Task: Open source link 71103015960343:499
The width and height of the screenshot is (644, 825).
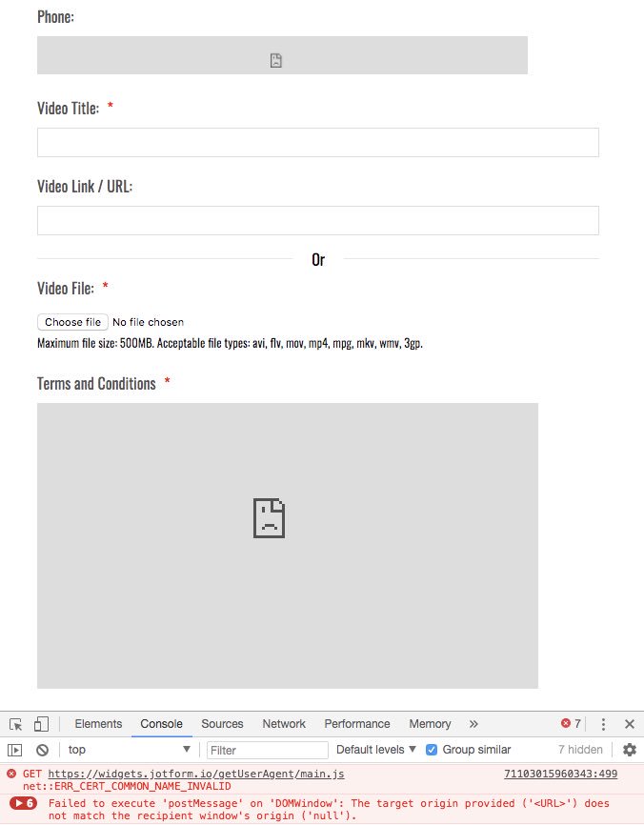Action: pos(560,774)
